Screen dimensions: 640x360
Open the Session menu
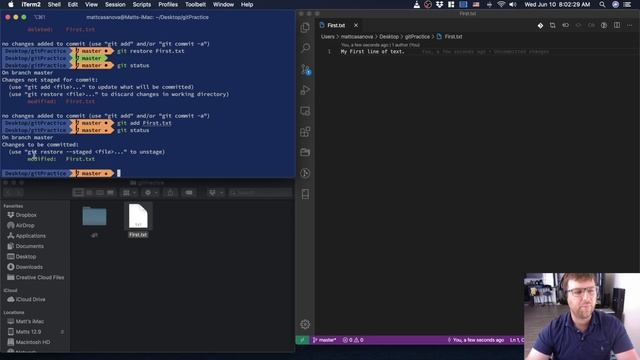115,4
